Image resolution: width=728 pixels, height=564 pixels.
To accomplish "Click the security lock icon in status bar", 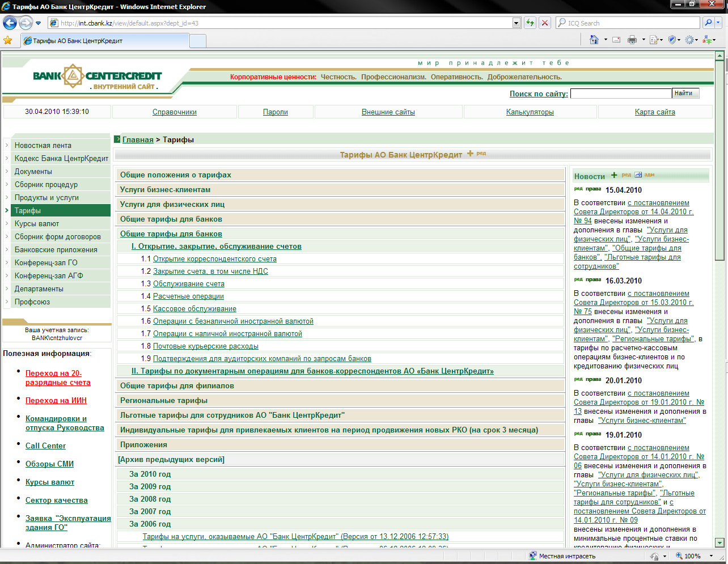I will (x=655, y=556).
